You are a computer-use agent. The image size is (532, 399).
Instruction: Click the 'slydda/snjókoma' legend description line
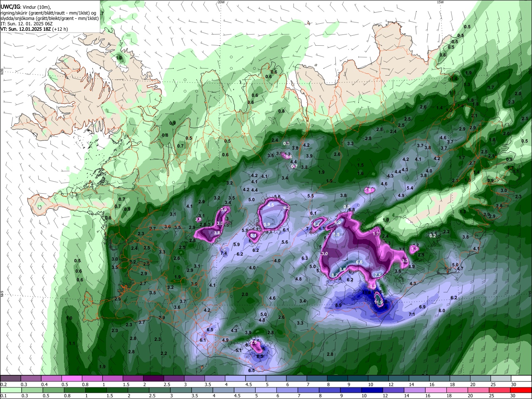[x=49, y=18]
